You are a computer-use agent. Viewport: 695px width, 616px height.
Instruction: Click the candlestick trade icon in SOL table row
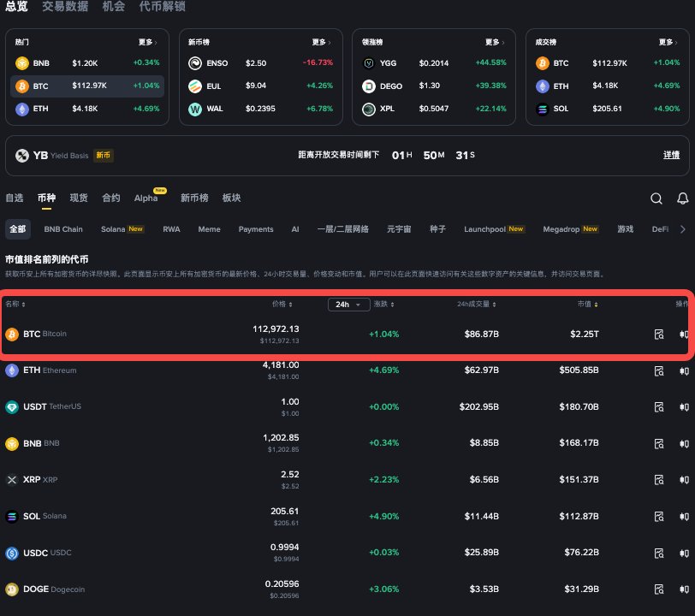684,517
